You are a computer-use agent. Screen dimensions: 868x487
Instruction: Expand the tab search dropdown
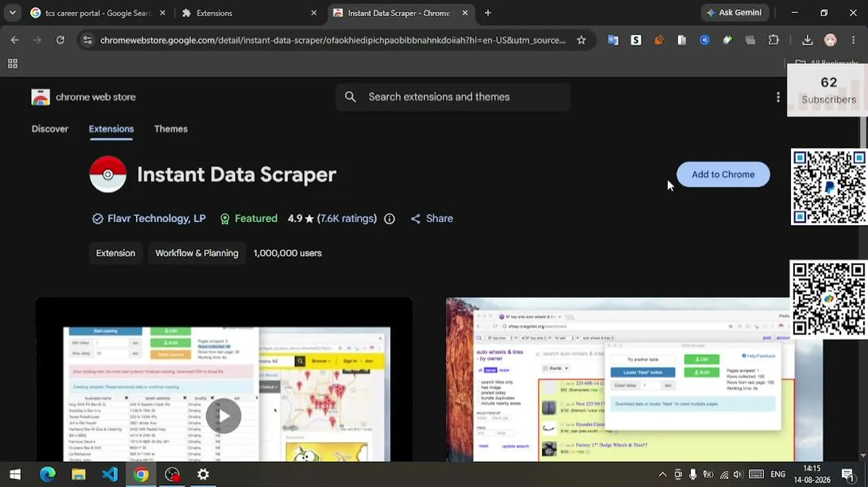click(12, 13)
